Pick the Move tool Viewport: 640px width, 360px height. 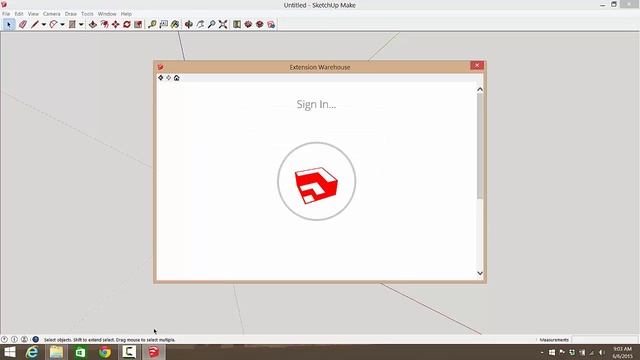point(116,24)
